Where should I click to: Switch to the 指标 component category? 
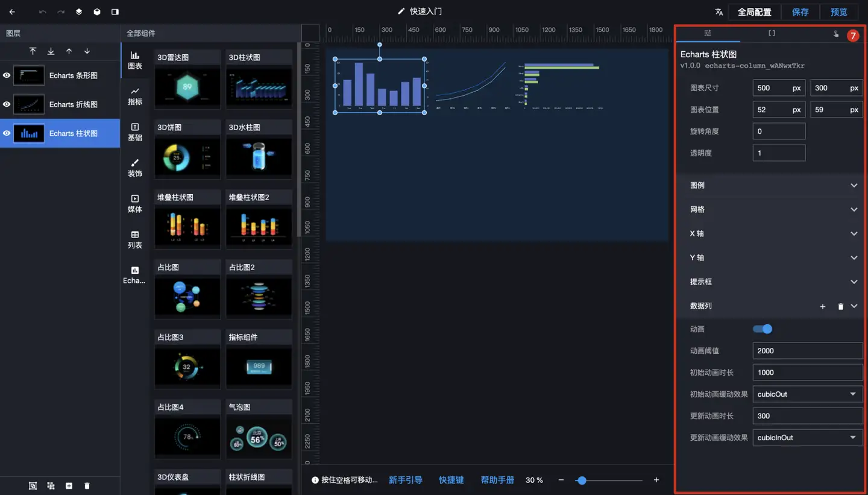[x=135, y=95]
